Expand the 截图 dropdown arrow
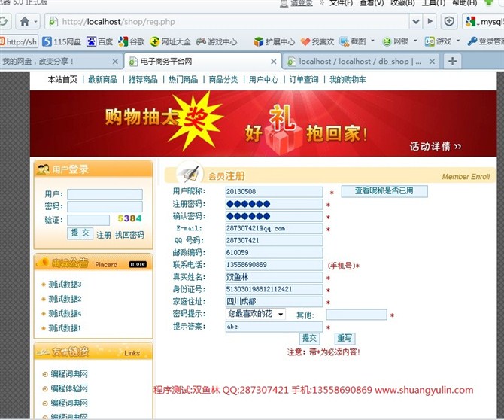This screenshot has width=504, height=420. (x=373, y=41)
